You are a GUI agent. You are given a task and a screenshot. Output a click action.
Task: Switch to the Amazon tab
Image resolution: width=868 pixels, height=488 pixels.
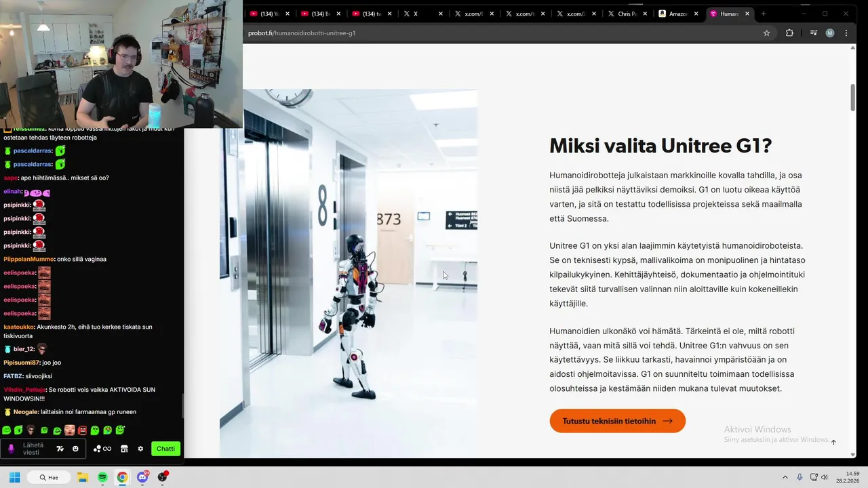pyautogui.click(x=679, y=14)
